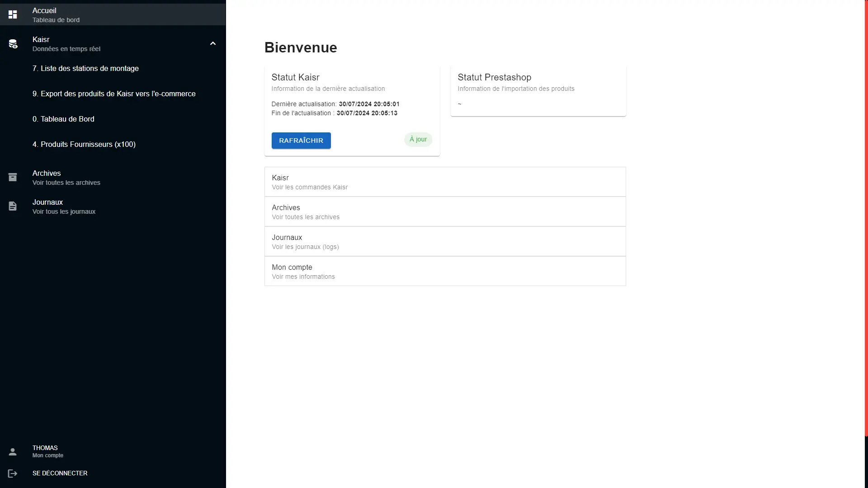
Task: Click the THOMAS user profile icon
Action: (13, 451)
